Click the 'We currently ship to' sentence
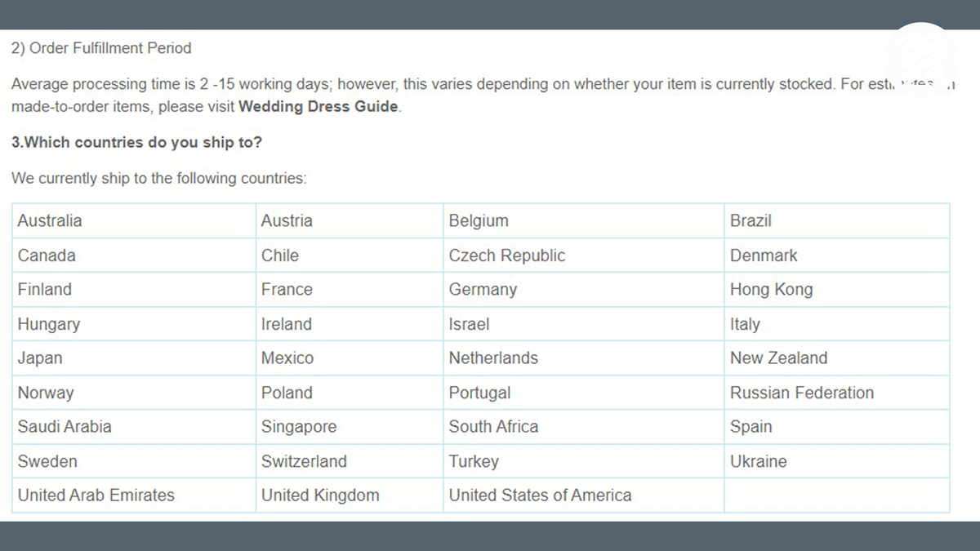The height and width of the screenshot is (551, 980). [159, 178]
